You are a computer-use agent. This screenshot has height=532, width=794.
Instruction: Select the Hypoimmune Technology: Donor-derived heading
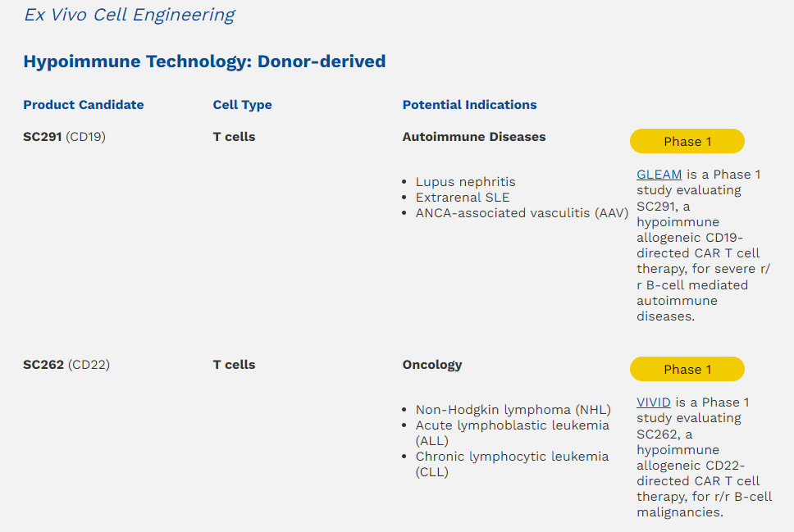click(x=204, y=61)
